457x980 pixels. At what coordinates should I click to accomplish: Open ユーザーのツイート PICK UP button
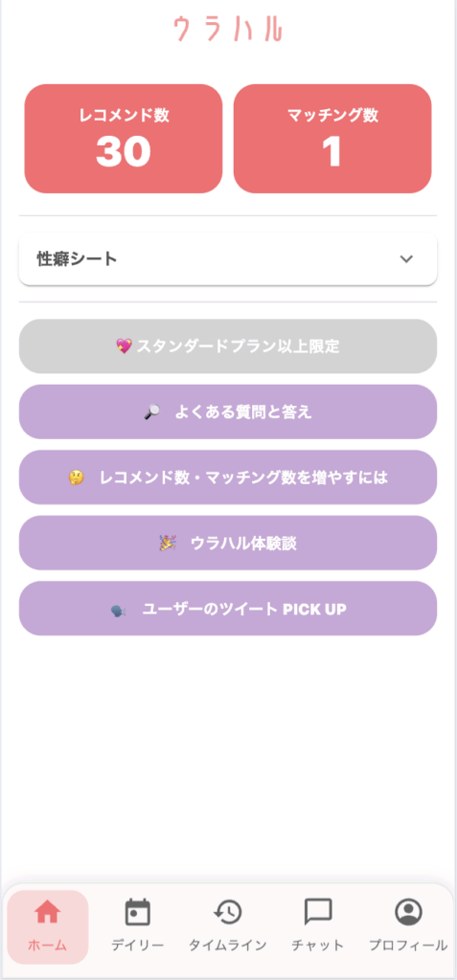(x=228, y=609)
